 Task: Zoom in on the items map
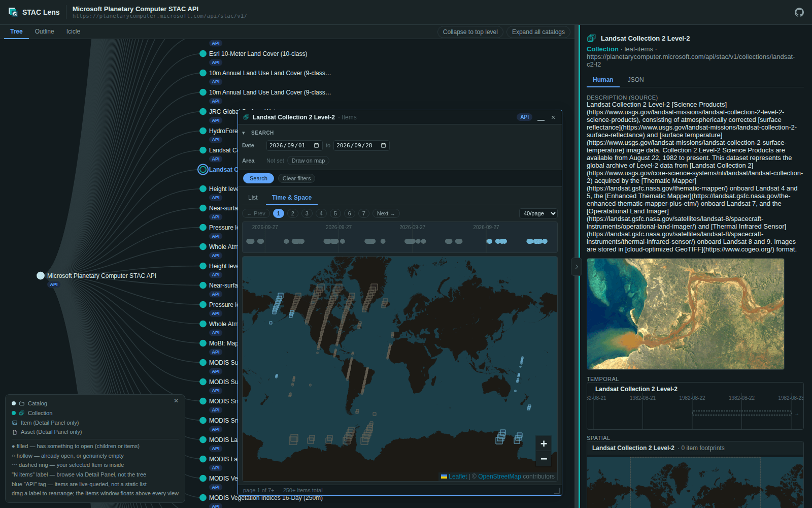coord(544,443)
